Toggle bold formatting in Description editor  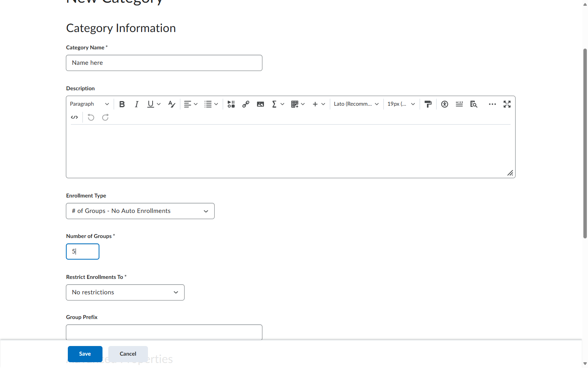122,104
